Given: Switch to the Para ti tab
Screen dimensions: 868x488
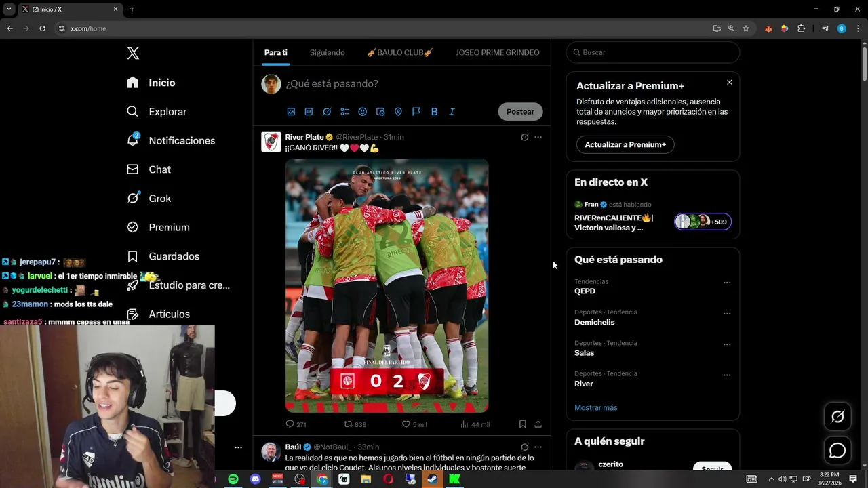Looking at the screenshot, I should tap(276, 52).
